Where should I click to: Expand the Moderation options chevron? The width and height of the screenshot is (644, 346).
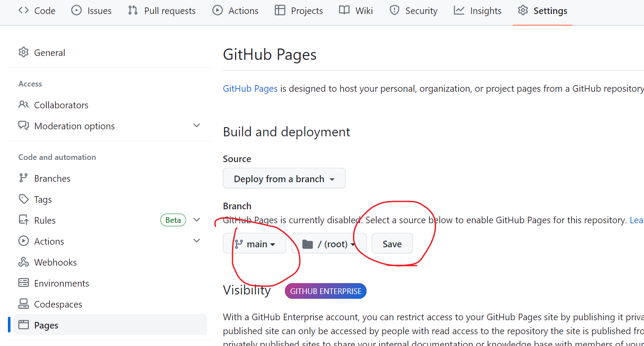(x=197, y=126)
